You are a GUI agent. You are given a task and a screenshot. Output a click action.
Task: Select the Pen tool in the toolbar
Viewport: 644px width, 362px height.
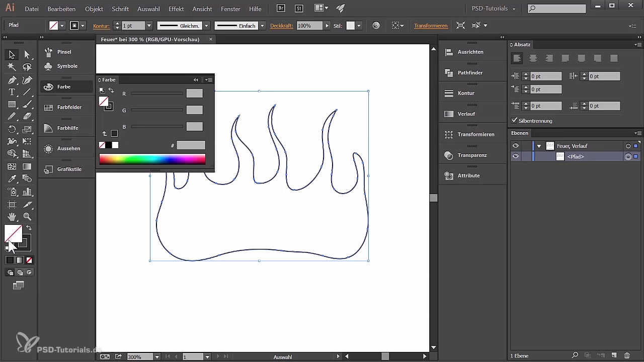[x=12, y=80]
